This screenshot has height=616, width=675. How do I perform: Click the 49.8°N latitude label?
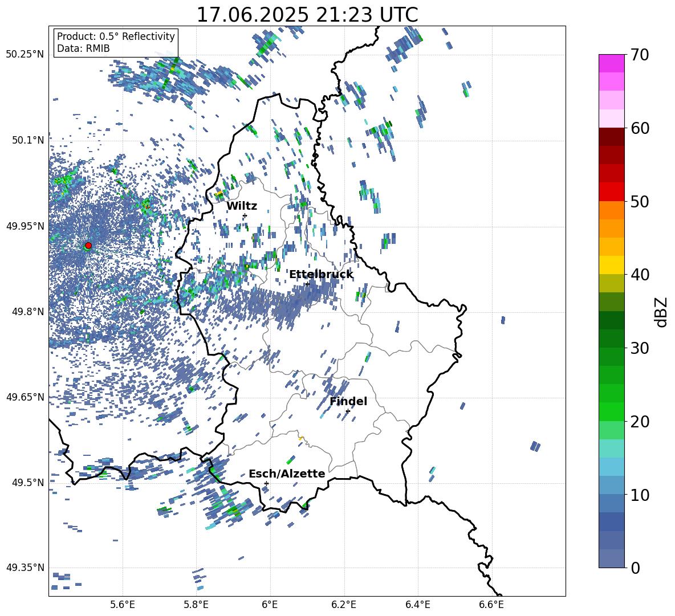(x=29, y=312)
